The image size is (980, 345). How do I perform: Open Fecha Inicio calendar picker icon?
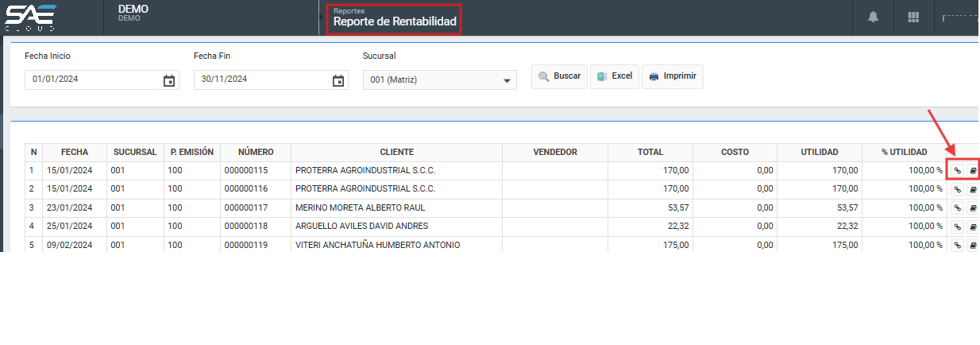coord(169,80)
